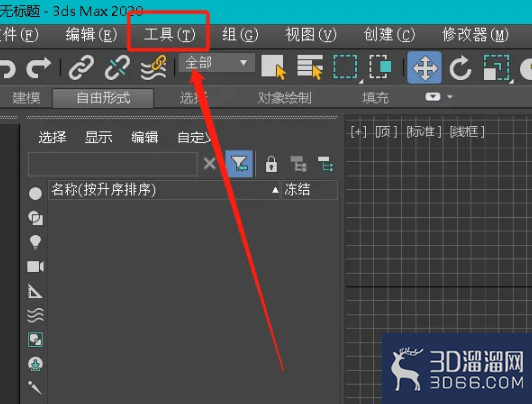Open ribbon options small arrow dropdown
Image resolution: width=532 pixels, height=404 pixels.
pyautogui.click(x=450, y=97)
